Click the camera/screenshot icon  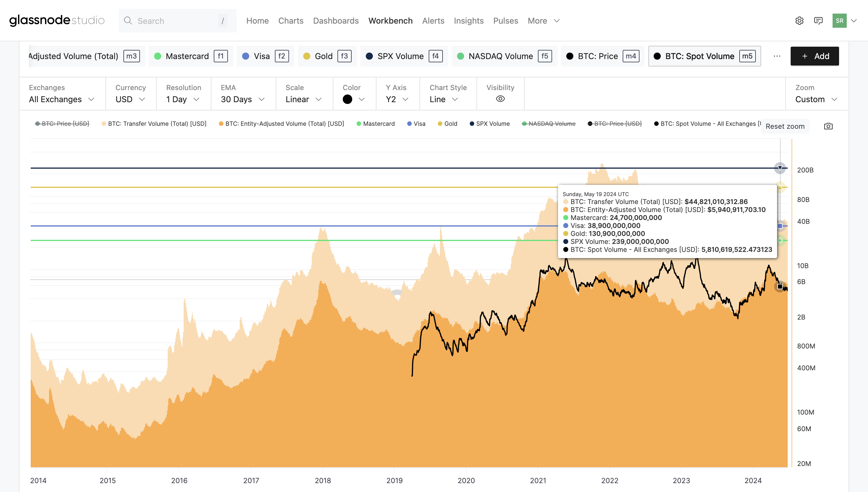(x=829, y=125)
